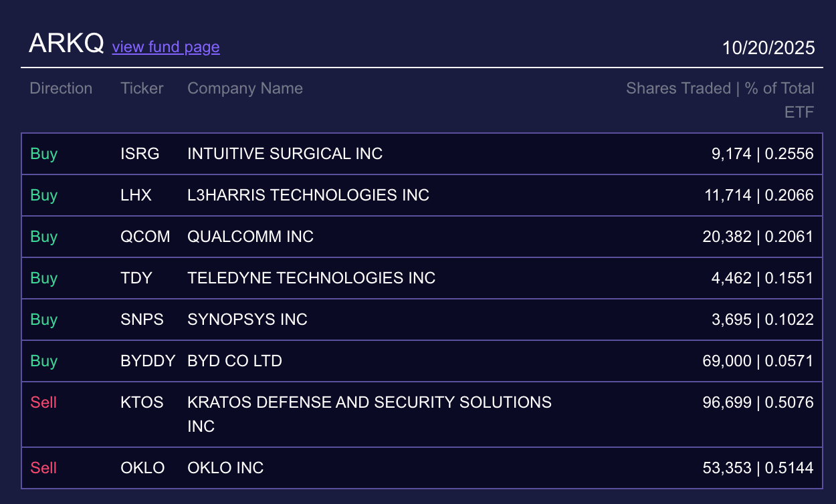
Task: Click the Ticker column header
Action: pos(142,88)
